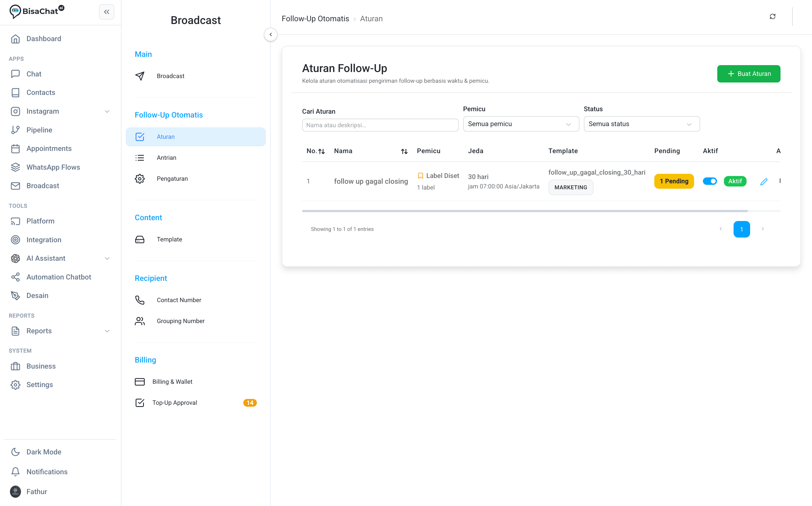Click the table's horizontal scrollbar
The image size is (812, 506).
coord(524,211)
